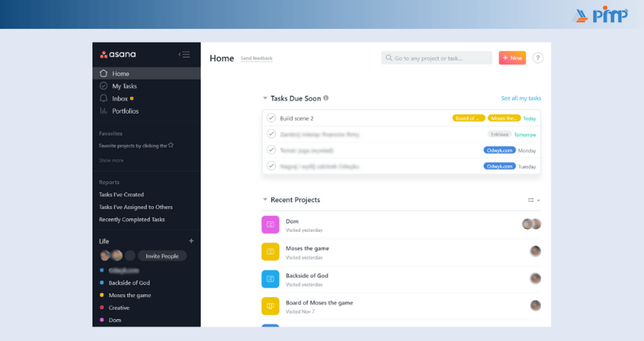The width and height of the screenshot is (644, 341).
Task: Open the Recent Projects view options dropdown
Action: point(534,200)
